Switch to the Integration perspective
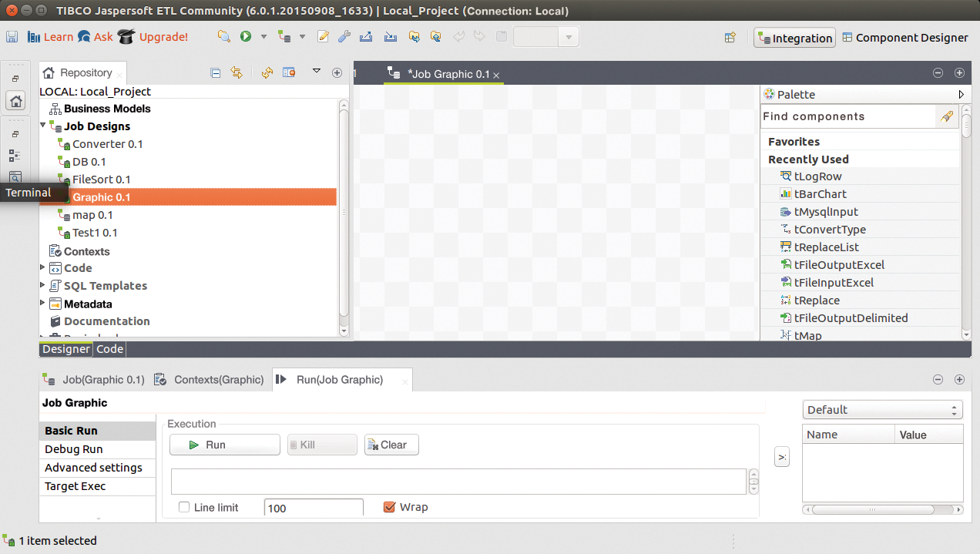 pyautogui.click(x=794, y=38)
